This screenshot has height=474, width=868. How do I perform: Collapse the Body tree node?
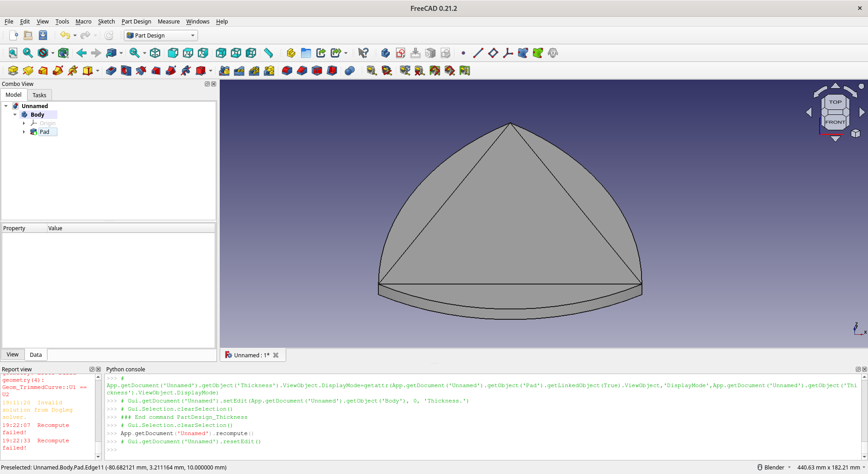(x=15, y=115)
